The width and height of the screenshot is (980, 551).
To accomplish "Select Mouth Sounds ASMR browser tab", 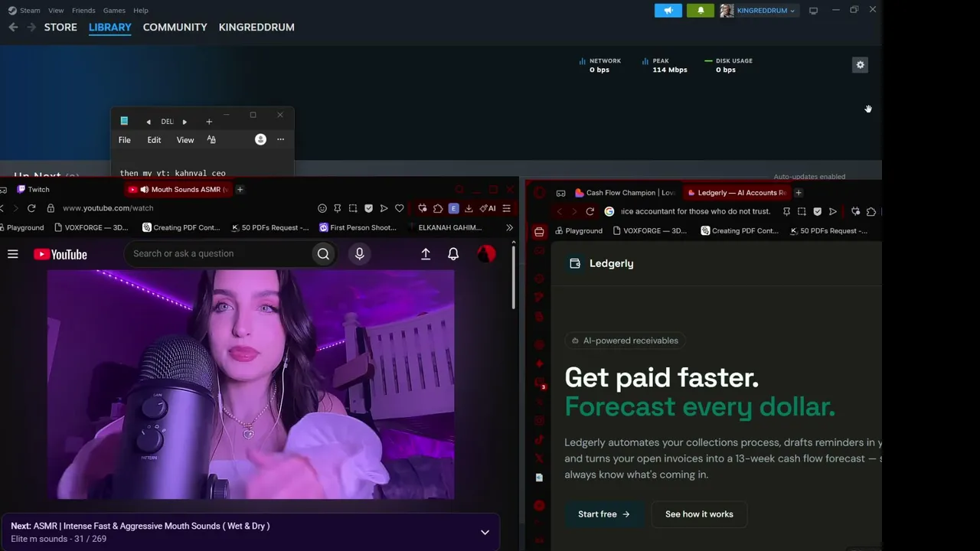I will pos(178,190).
